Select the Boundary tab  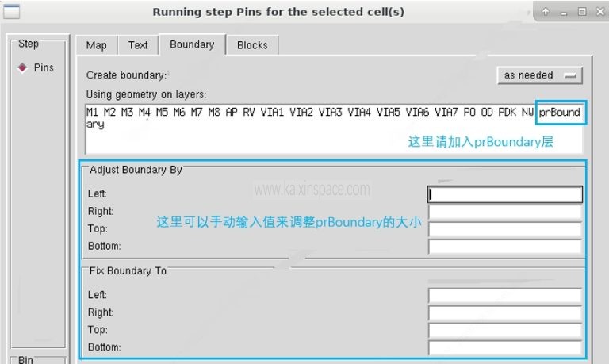(192, 44)
